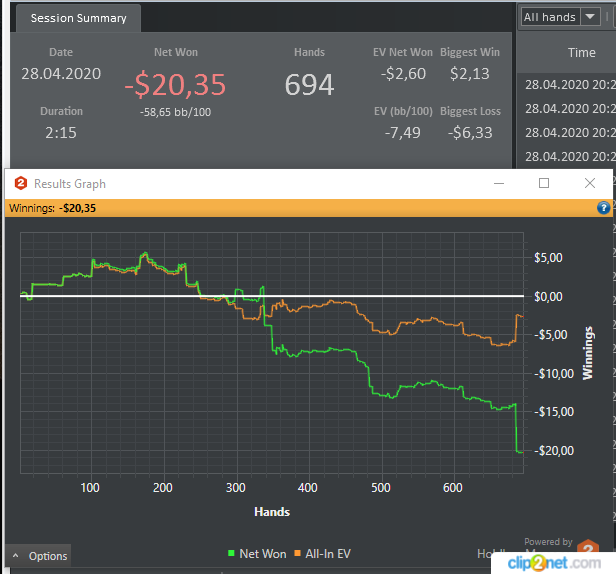Sort by the Time column header

581,53
